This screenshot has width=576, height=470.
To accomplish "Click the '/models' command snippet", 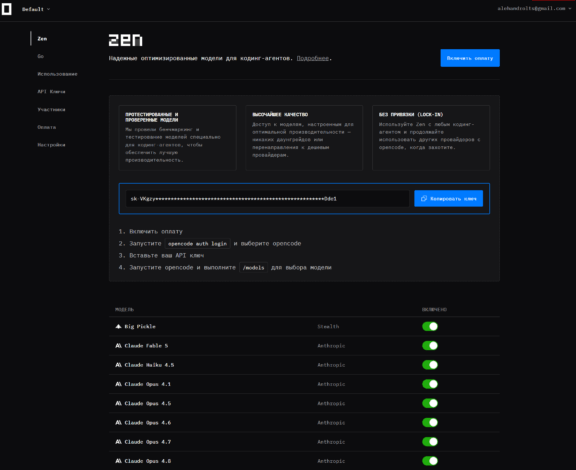I will coord(253,268).
